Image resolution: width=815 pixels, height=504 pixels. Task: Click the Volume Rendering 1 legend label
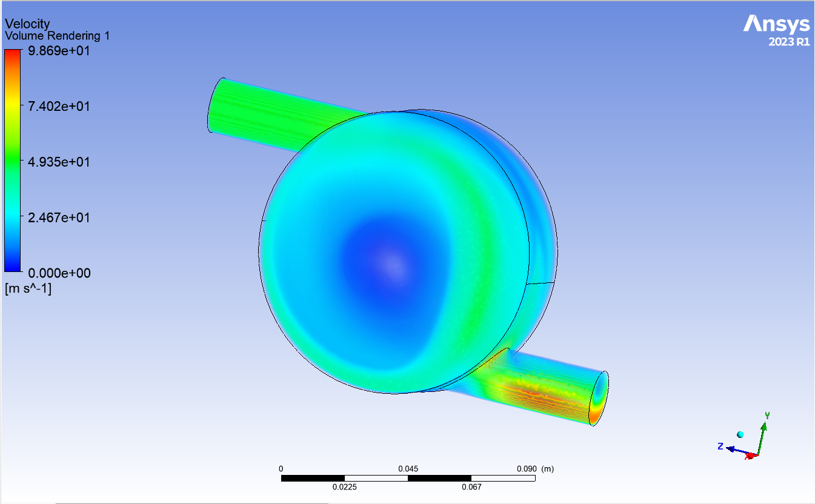(57, 36)
